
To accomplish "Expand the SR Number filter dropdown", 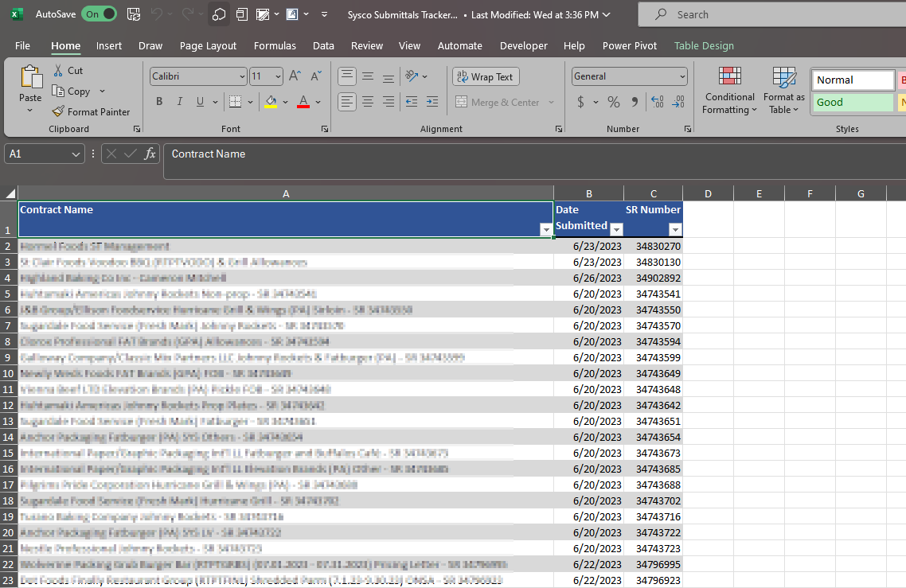I will click(x=675, y=230).
